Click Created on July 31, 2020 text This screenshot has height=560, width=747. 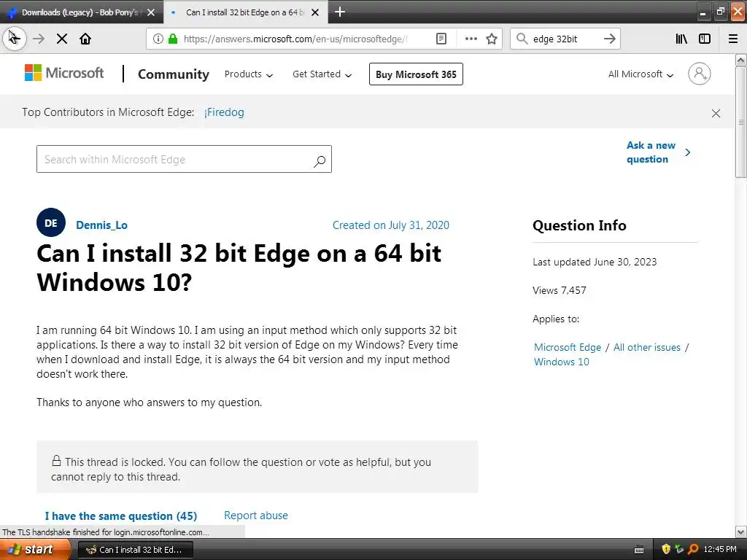[391, 225]
